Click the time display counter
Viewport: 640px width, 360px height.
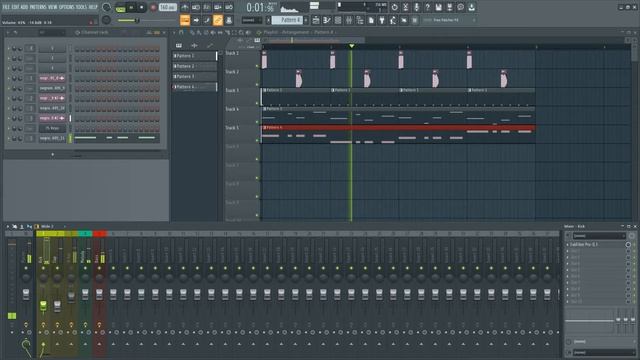point(260,7)
